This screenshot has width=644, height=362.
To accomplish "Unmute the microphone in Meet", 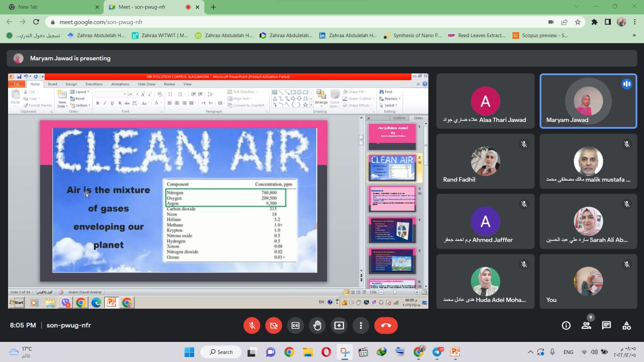I will [252, 325].
